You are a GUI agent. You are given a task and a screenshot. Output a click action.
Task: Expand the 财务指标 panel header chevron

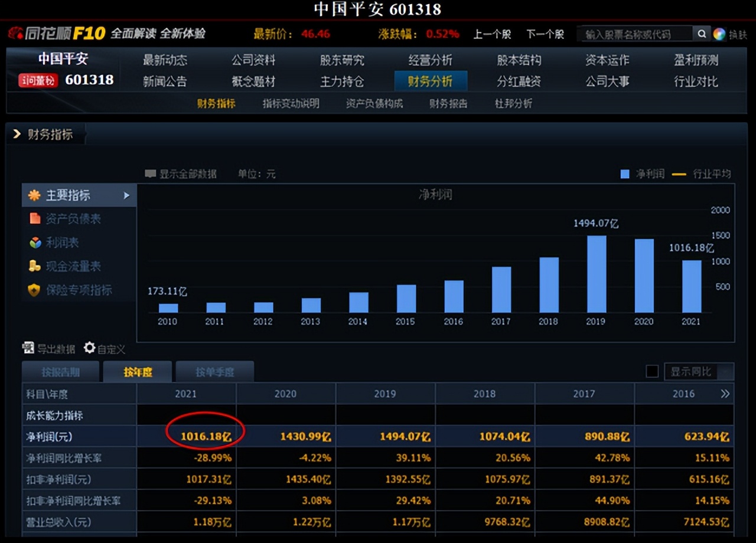coord(16,133)
